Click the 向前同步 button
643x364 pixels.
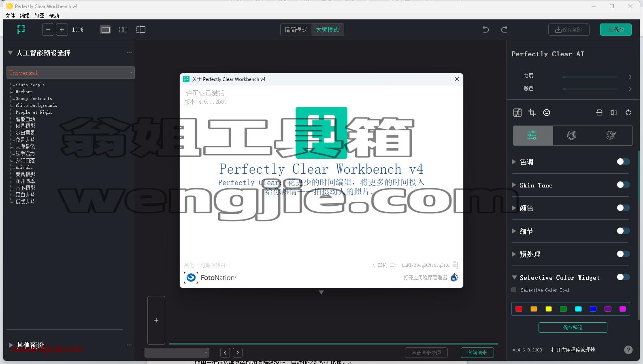[477, 353]
